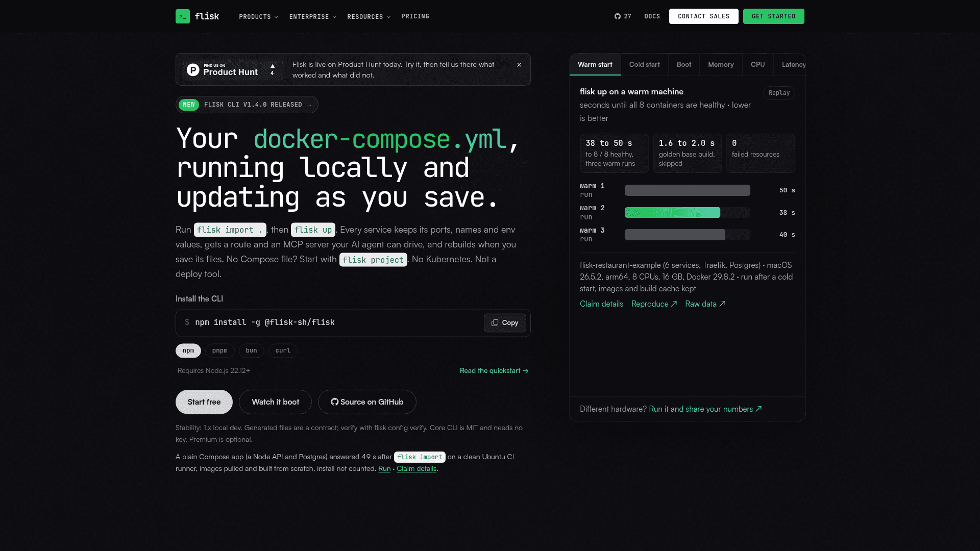This screenshot has height=551, width=980.
Task: Click the 38 to 50 s stat card
Action: tap(614, 153)
